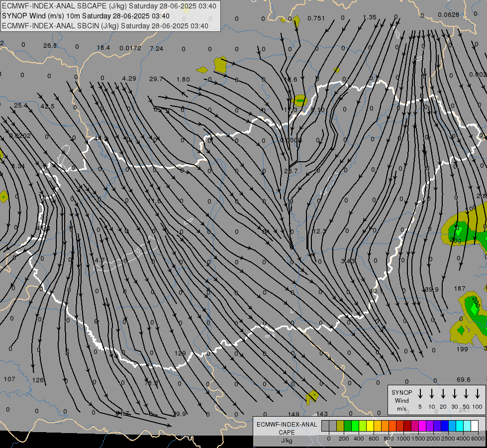The height and width of the screenshot is (448, 487).
Task: Click the map value 0.0172
Action: (130, 48)
